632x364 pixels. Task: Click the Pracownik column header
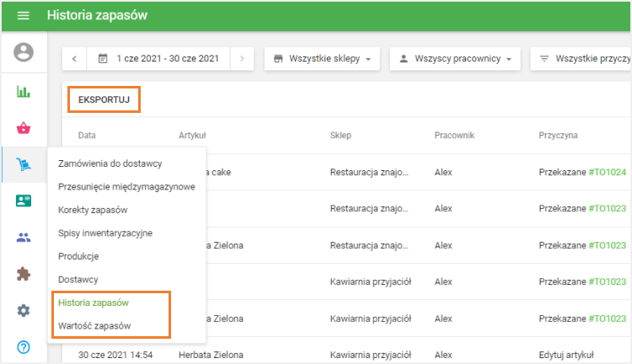click(454, 135)
